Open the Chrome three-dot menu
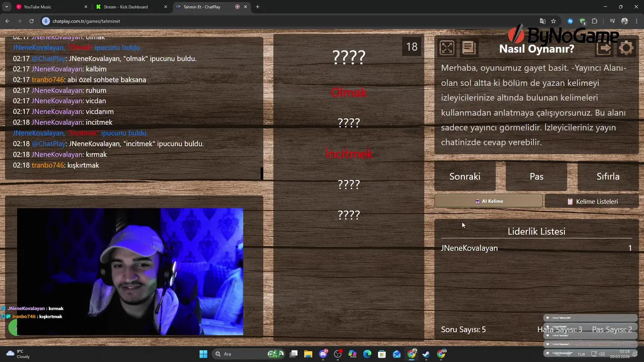Viewport: 644px width, 362px height. 636,21
